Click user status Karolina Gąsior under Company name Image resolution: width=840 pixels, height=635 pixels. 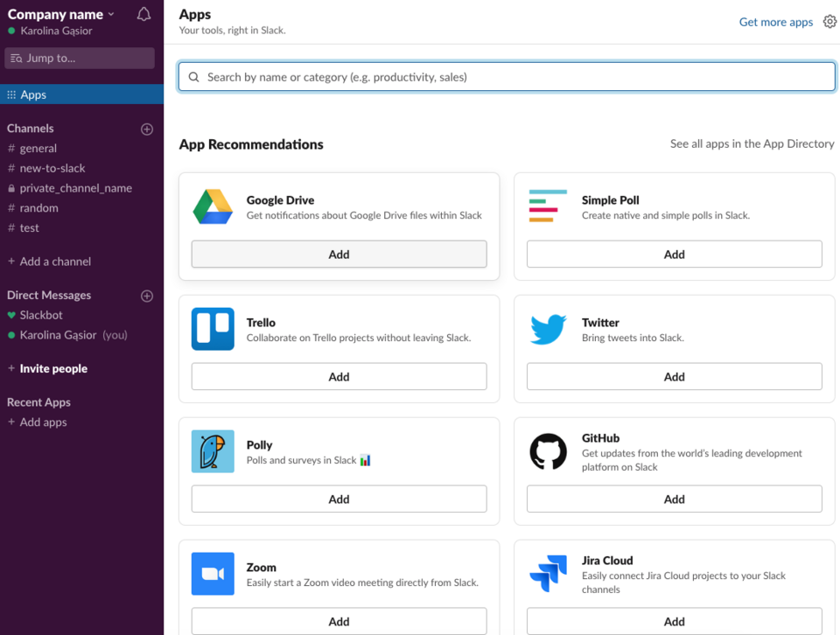click(x=50, y=31)
